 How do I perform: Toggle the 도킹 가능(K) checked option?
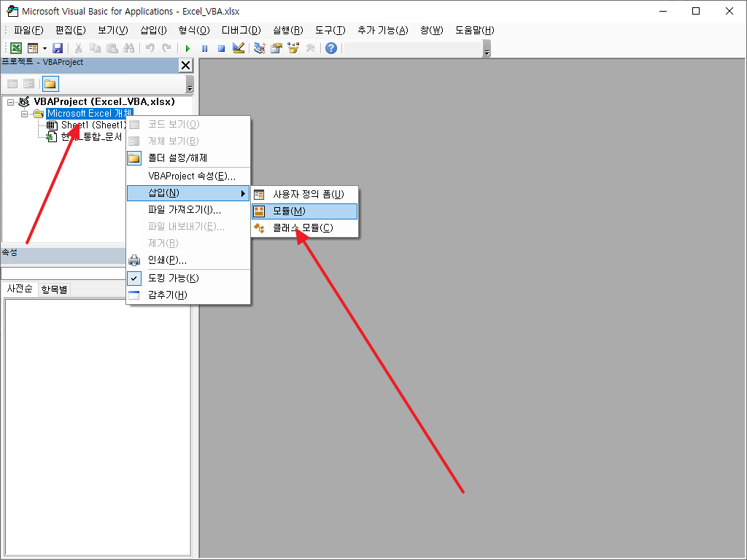click(188, 278)
